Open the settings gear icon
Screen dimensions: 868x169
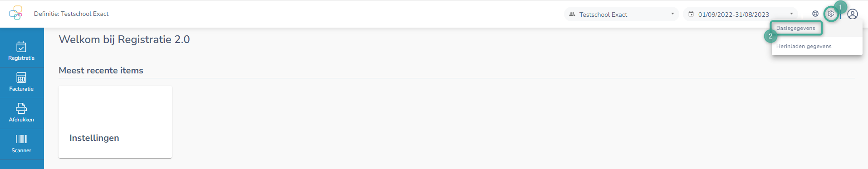coord(831,14)
